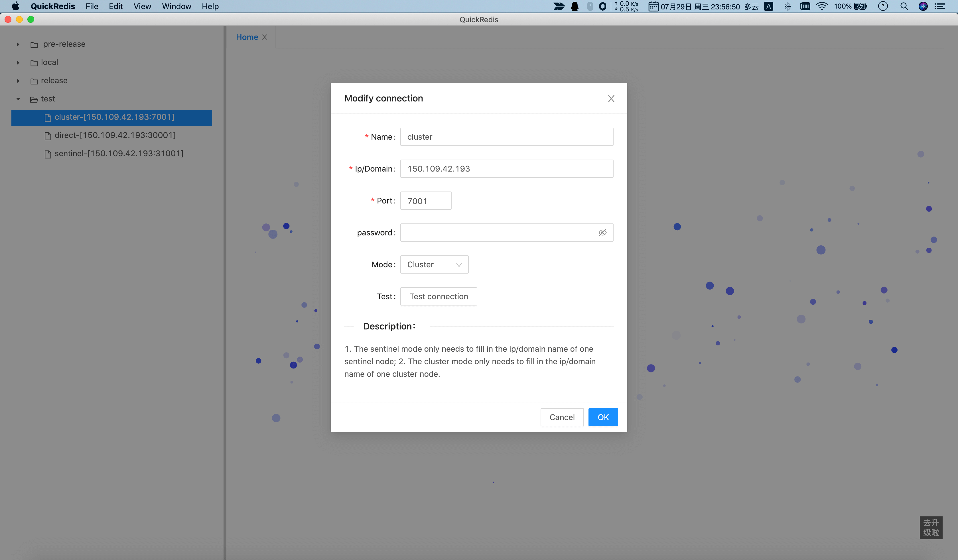958x560 pixels.
Task: Select sentinel-[150.109.42.193:31001] connection
Action: point(119,154)
